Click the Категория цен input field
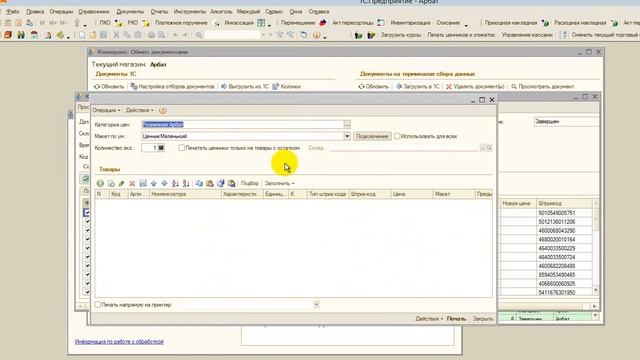 pyautogui.click(x=242, y=124)
